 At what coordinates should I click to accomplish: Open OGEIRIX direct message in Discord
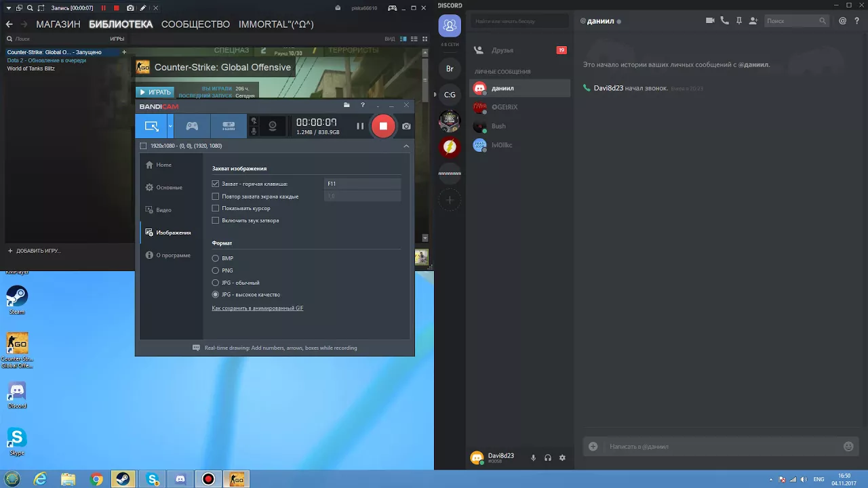click(519, 107)
